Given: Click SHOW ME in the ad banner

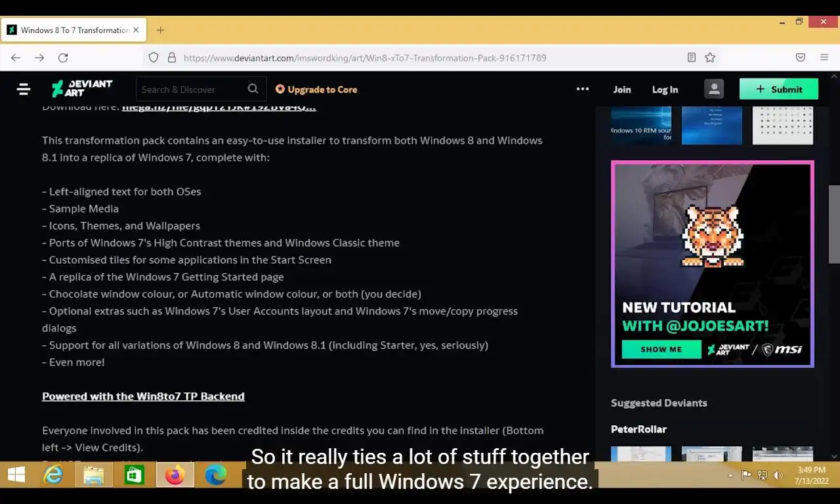Looking at the screenshot, I should pos(661,349).
